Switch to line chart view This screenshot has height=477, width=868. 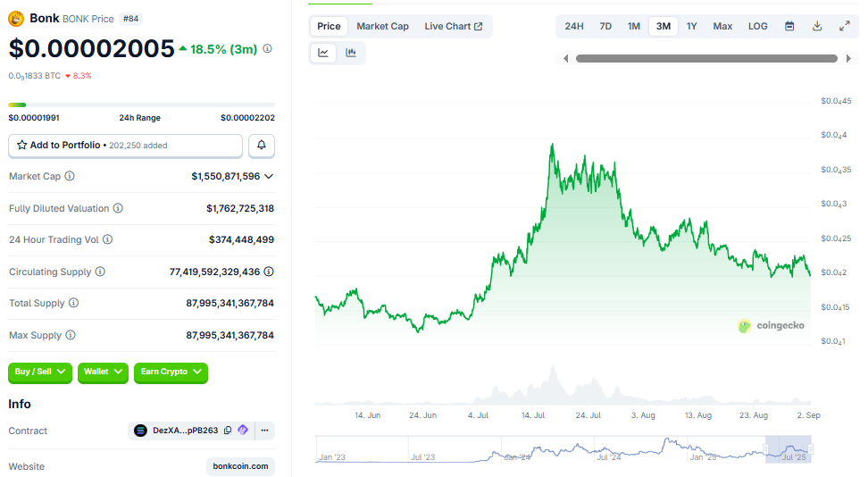coord(323,53)
